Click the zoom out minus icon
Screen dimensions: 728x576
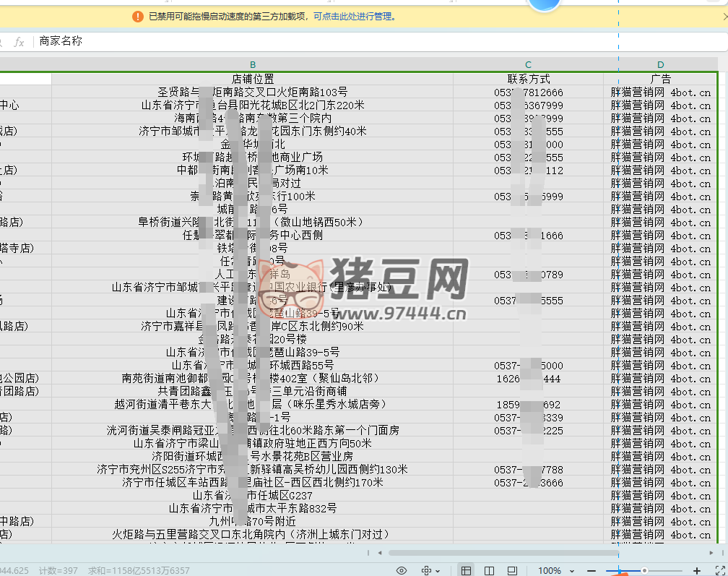(591, 571)
